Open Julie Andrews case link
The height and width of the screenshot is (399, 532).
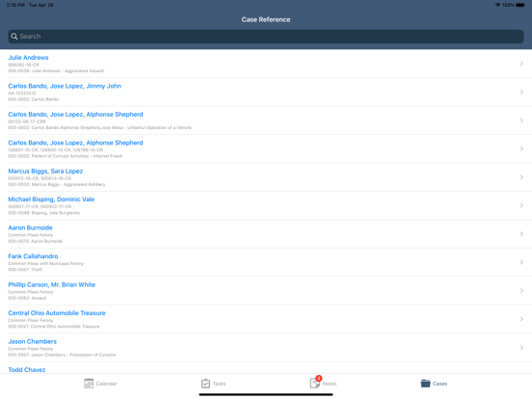tap(28, 57)
